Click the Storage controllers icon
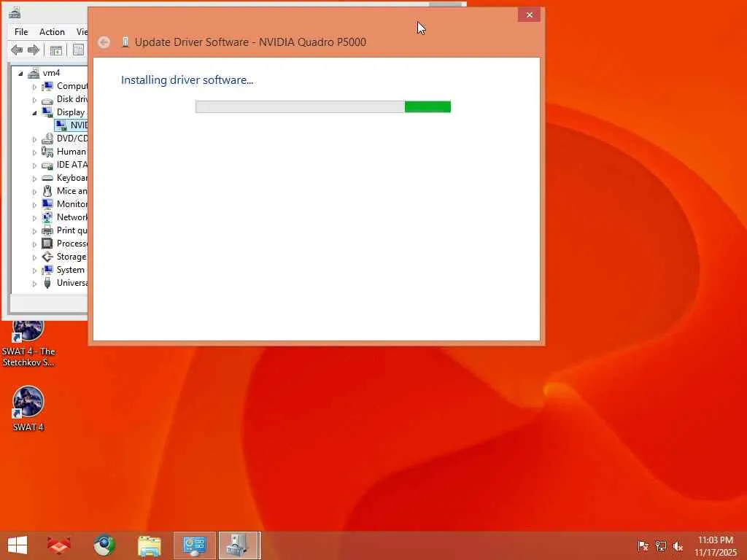 point(47,257)
